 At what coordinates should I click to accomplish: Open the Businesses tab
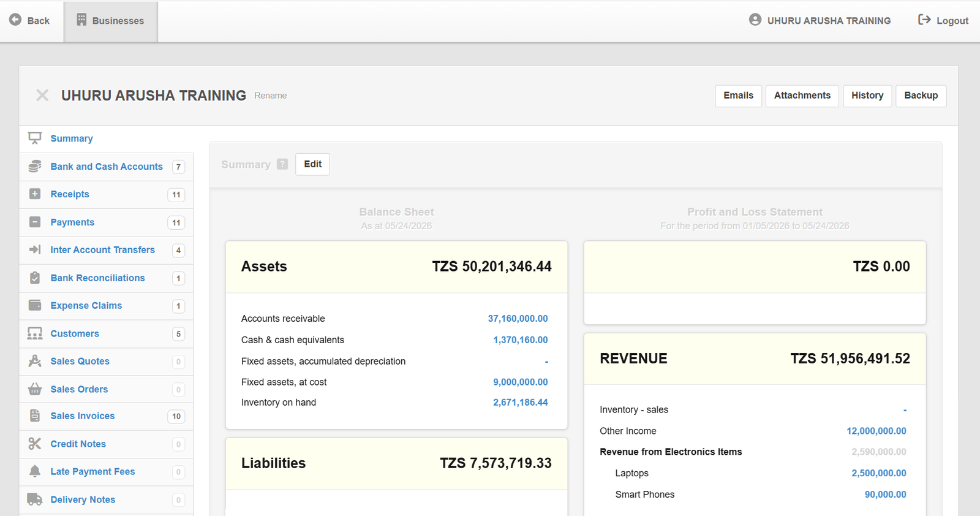click(111, 21)
